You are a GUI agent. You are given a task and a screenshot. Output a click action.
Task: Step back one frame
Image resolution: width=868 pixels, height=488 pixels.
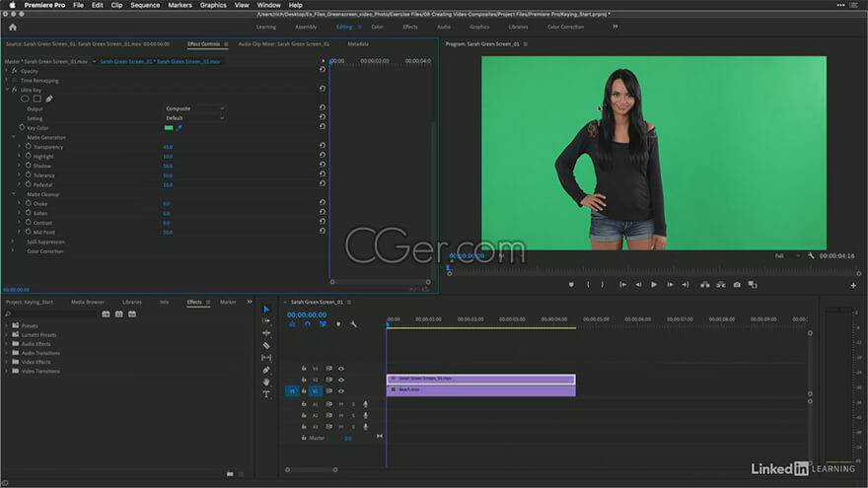[x=638, y=285]
